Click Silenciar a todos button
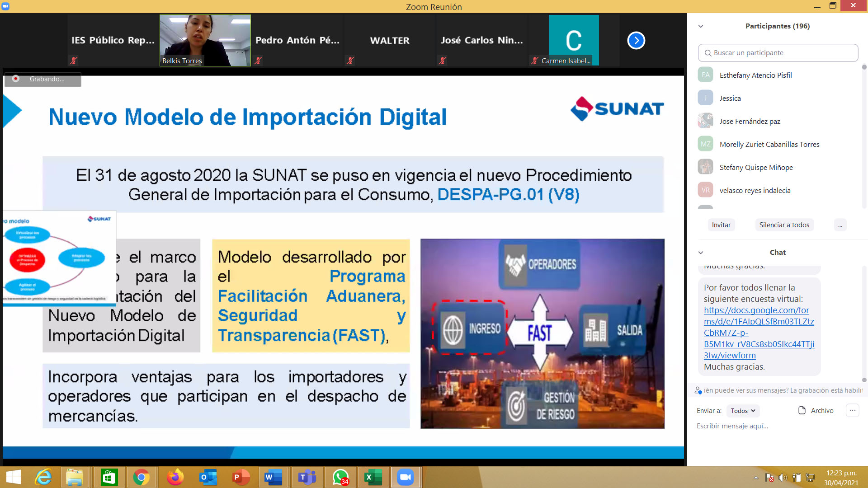 [784, 225]
